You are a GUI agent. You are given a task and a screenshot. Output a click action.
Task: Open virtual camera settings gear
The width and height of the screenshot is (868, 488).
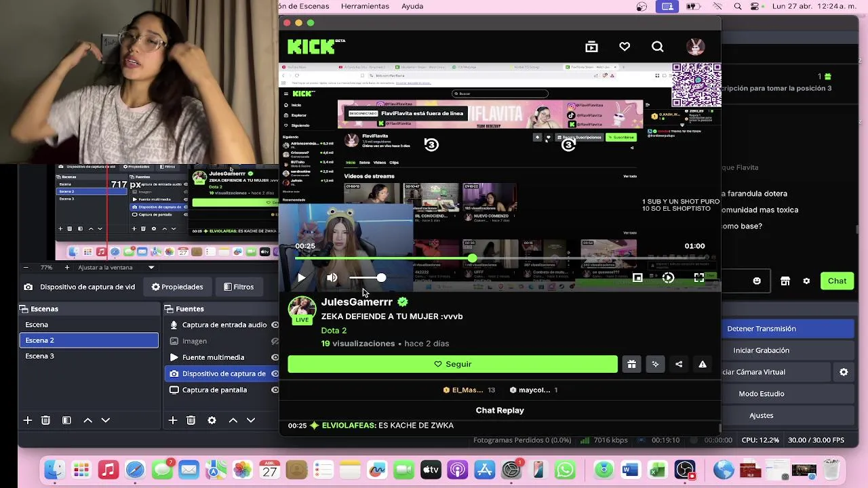coord(844,372)
